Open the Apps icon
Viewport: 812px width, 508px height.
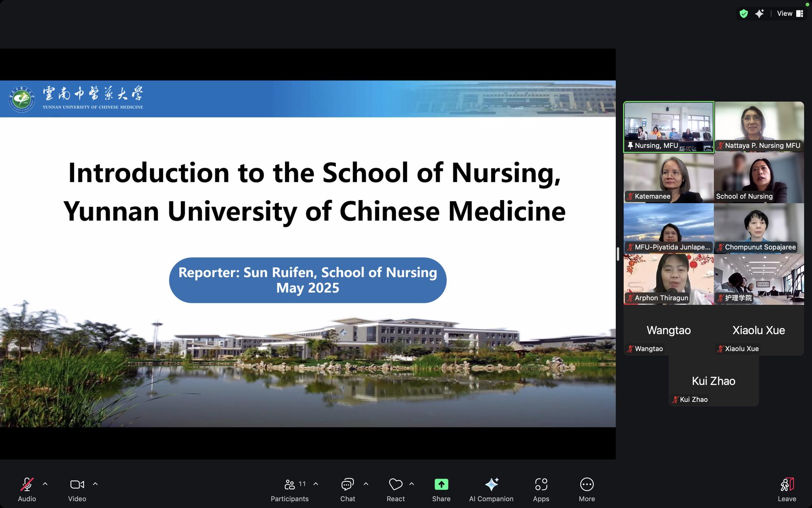click(541, 484)
